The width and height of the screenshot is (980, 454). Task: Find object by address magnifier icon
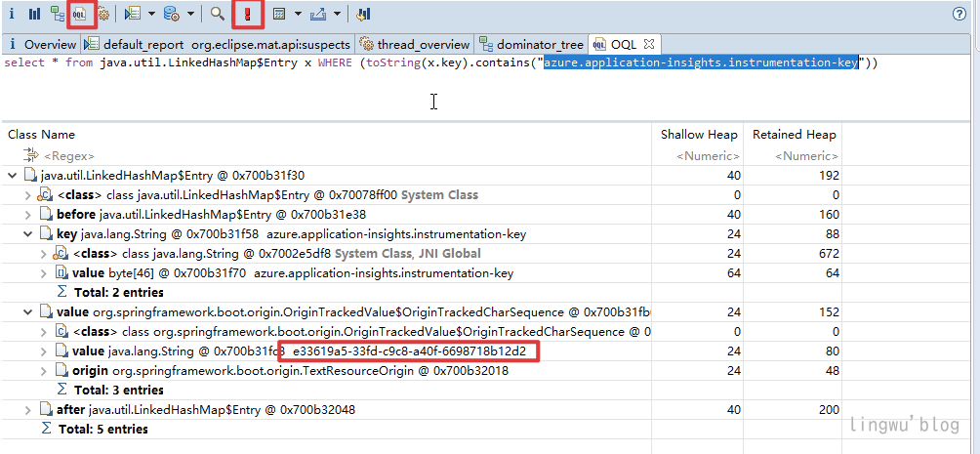[x=217, y=14]
